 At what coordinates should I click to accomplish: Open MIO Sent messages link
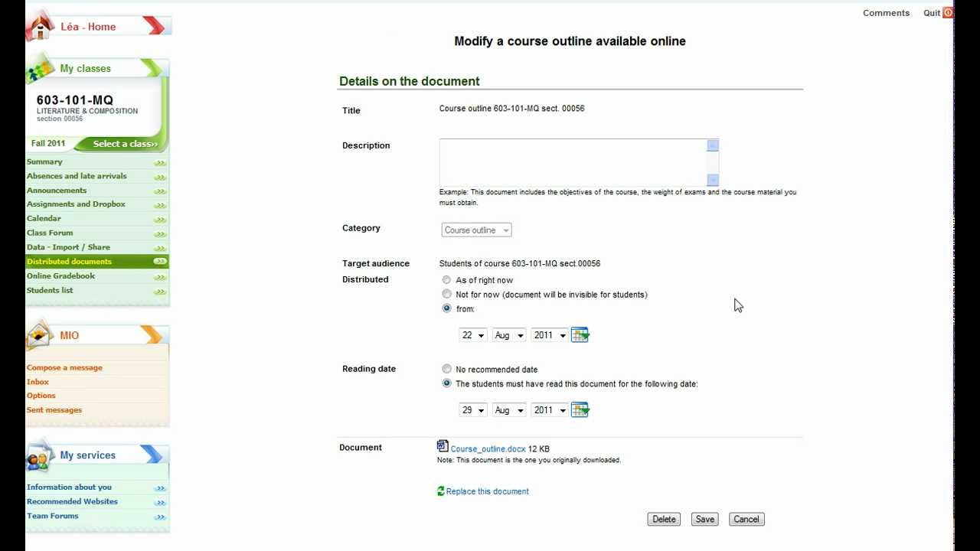54,410
